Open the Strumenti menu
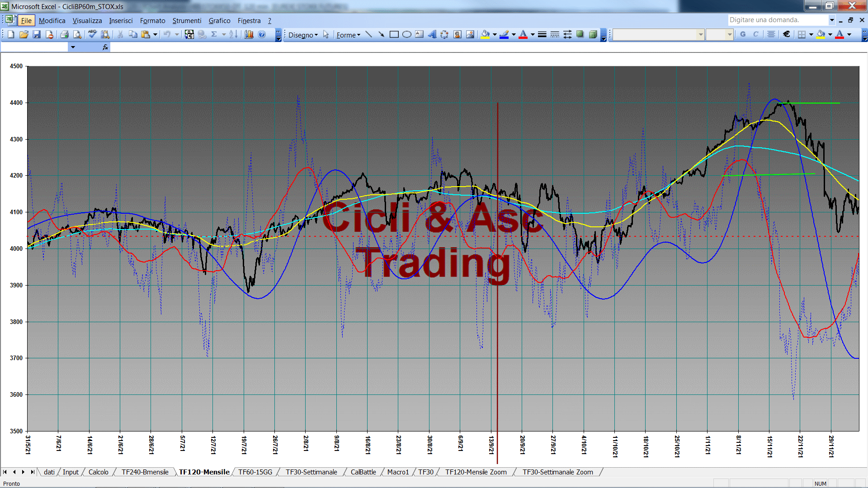The height and width of the screenshot is (488, 868). point(187,20)
